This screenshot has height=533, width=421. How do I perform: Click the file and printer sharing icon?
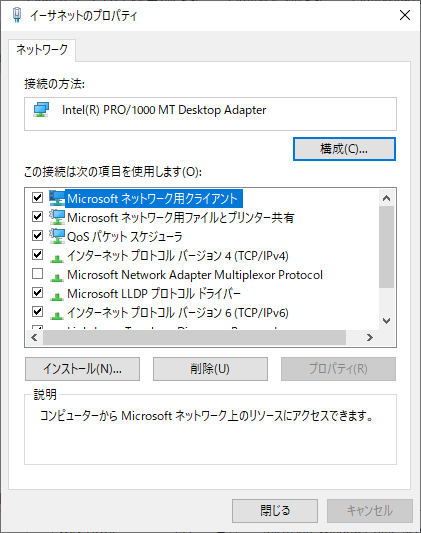(x=57, y=217)
